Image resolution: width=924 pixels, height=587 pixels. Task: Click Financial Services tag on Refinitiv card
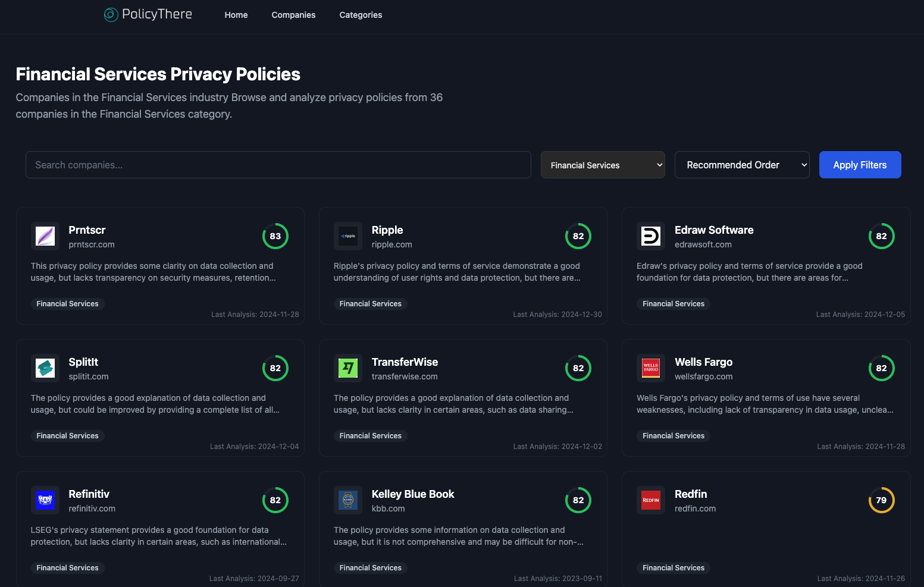click(68, 568)
